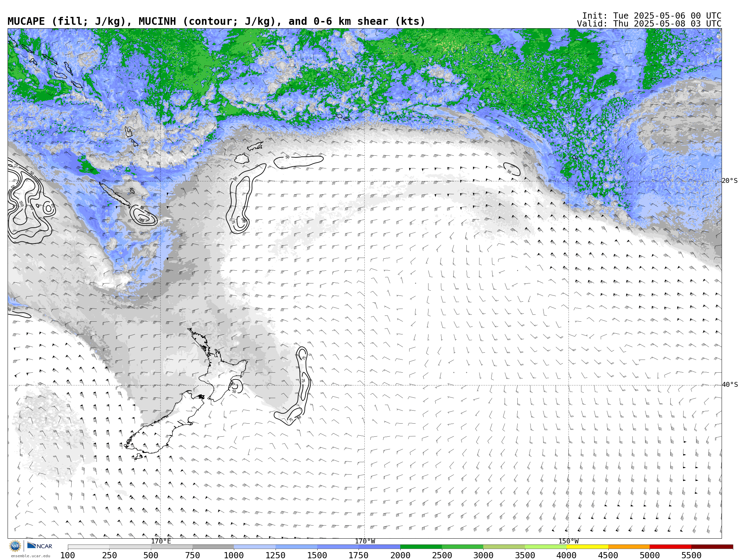This screenshot has height=560, width=744.
Task: Click the colorbar label 4000
Action: click(567, 556)
